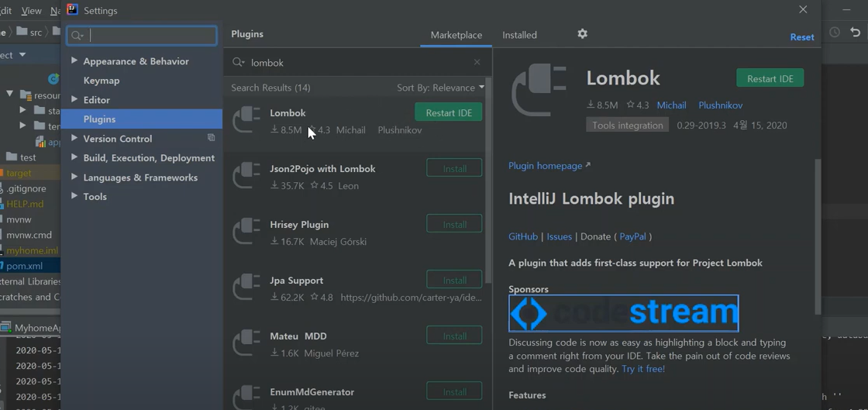This screenshot has height=410, width=868.
Task: Click the undo arrow in main window toolbar
Action: tap(856, 33)
